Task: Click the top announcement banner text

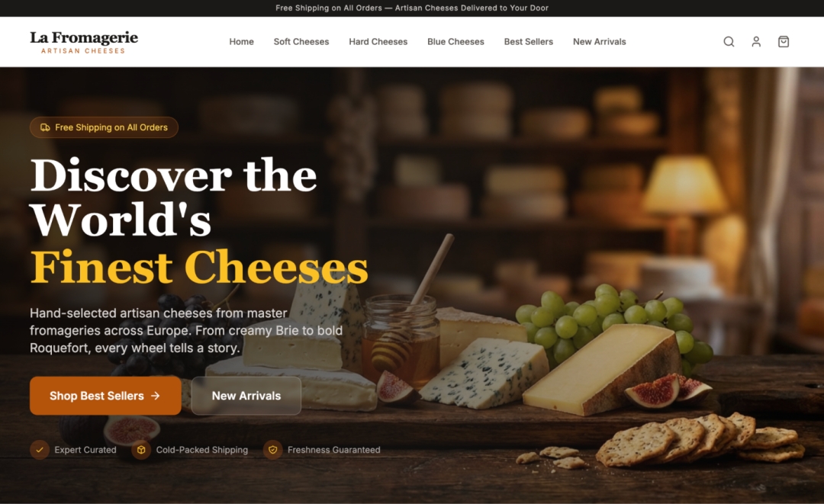Action: (412, 8)
